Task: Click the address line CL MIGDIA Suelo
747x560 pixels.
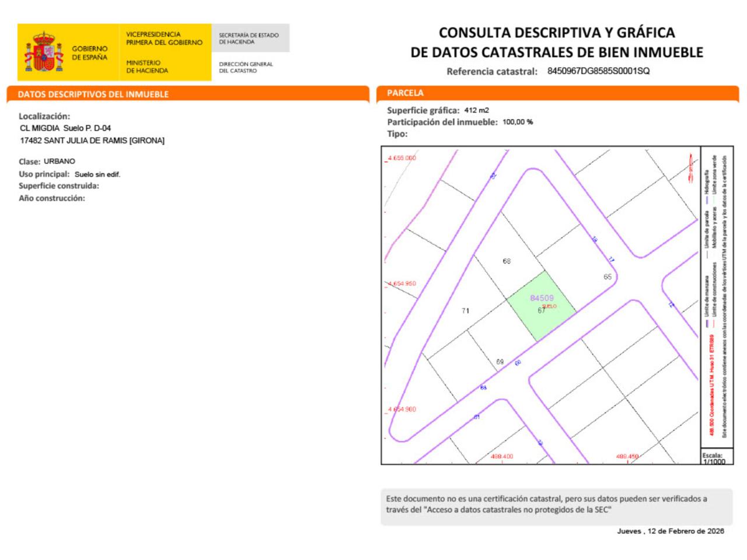Action: tap(65, 128)
